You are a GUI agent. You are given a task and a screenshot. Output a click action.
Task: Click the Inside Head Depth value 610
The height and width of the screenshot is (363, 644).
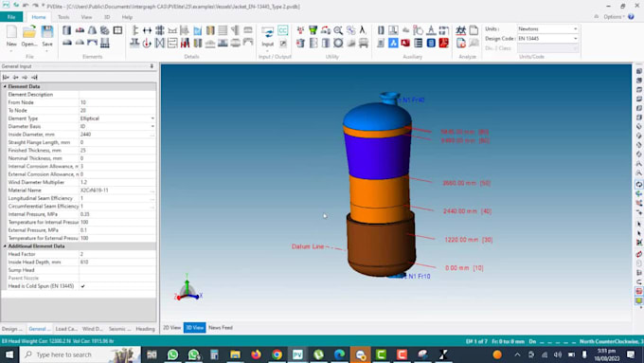(117, 262)
